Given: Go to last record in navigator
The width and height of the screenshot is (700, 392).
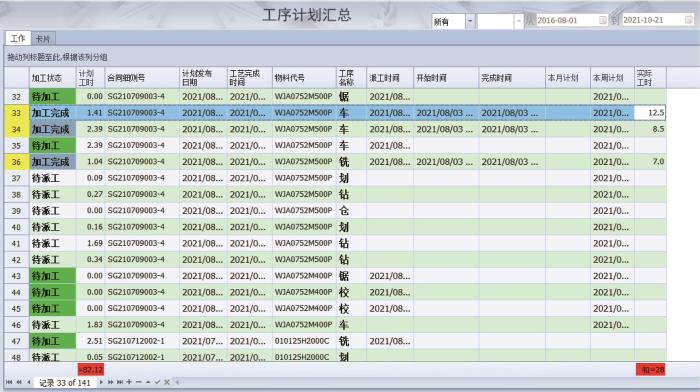Looking at the screenshot, I should tap(120, 382).
